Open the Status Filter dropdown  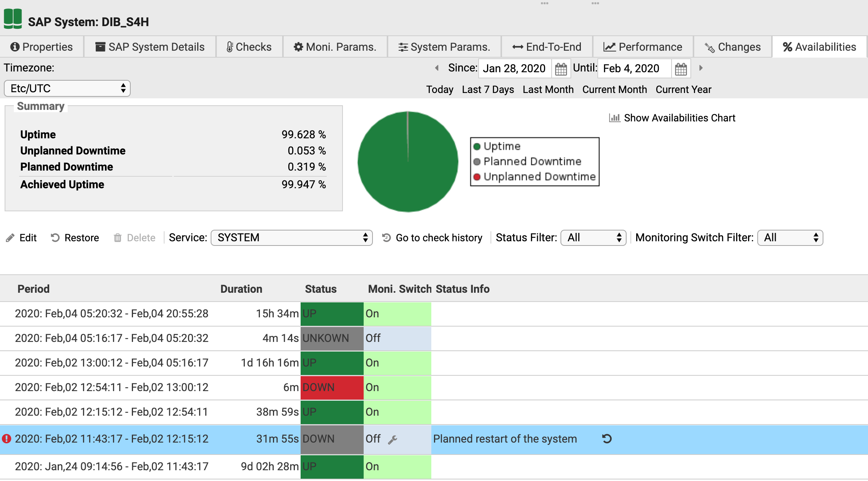pyautogui.click(x=593, y=238)
